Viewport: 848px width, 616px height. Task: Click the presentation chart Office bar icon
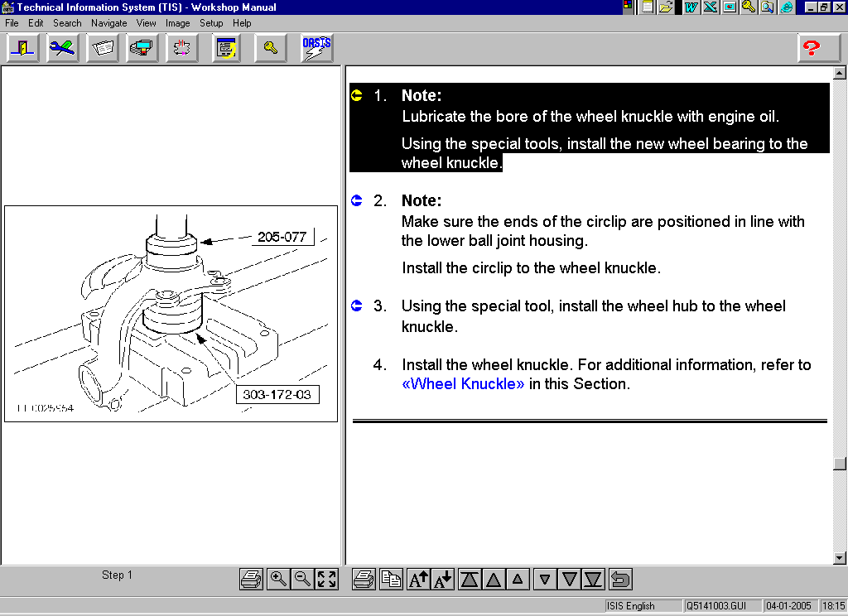pos(730,7)
